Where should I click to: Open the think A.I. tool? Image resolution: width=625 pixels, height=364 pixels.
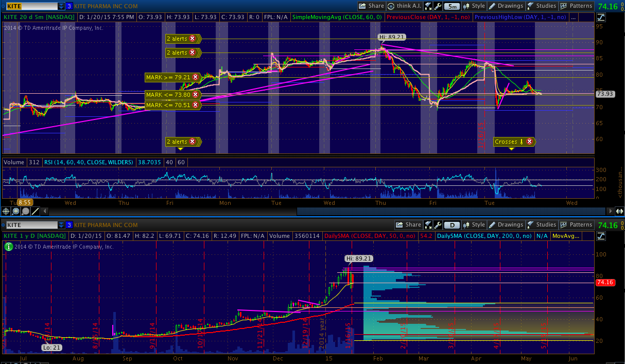(403, 6)
